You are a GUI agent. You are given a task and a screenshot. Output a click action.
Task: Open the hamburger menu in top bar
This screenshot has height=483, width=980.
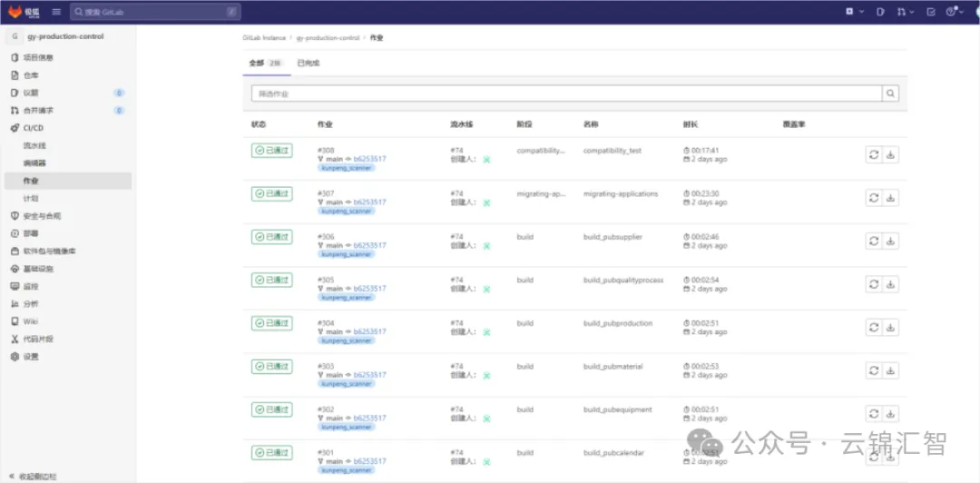click(x=56, y=12)
